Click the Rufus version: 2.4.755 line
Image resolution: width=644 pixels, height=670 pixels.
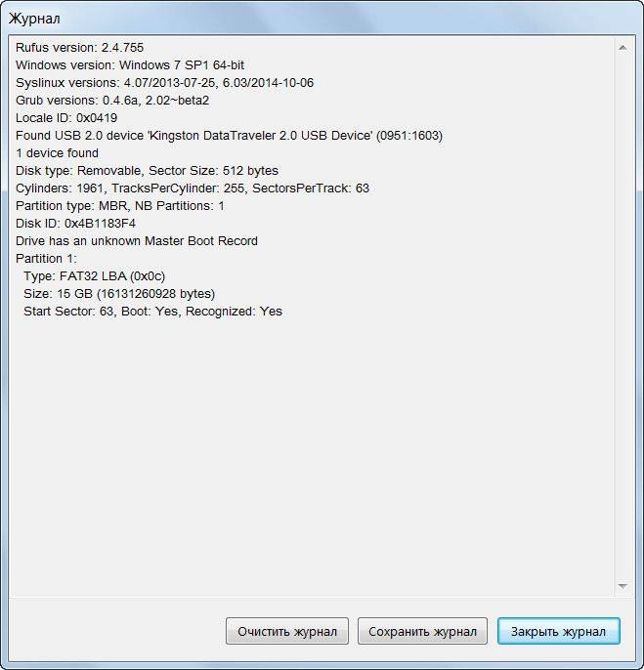pos(79,48)
